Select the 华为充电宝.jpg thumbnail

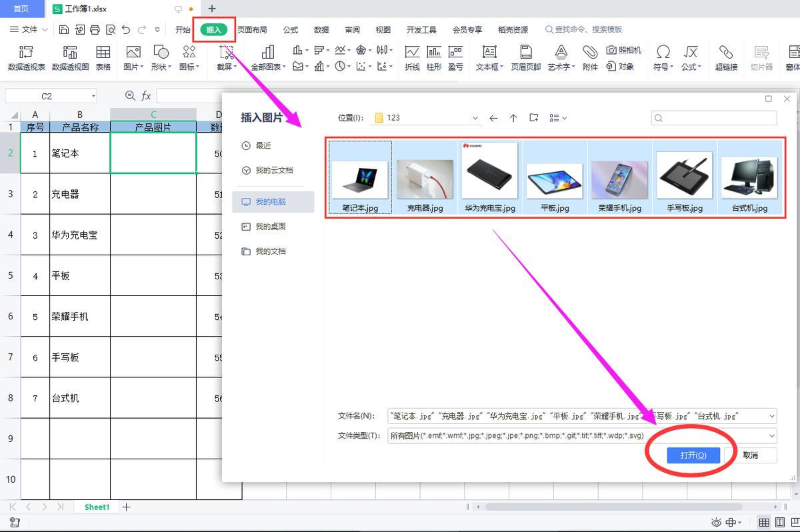point(490,177)
